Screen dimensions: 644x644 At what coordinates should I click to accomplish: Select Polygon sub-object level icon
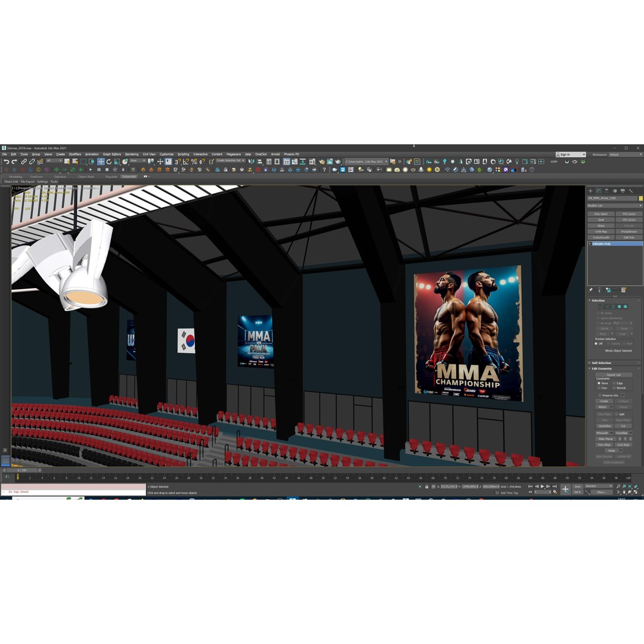(620, 307)
